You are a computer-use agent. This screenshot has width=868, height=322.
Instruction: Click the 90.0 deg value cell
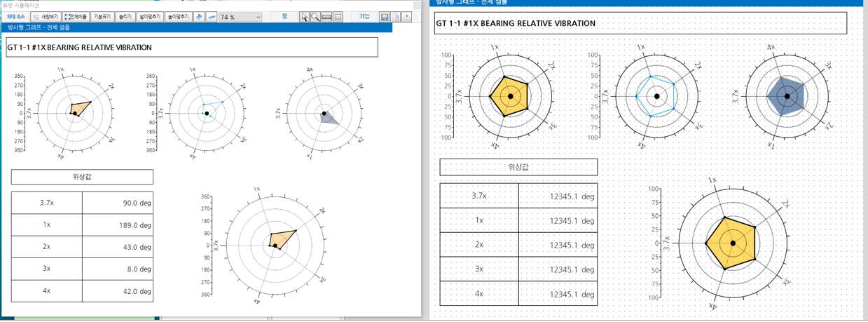click(117, 203)
